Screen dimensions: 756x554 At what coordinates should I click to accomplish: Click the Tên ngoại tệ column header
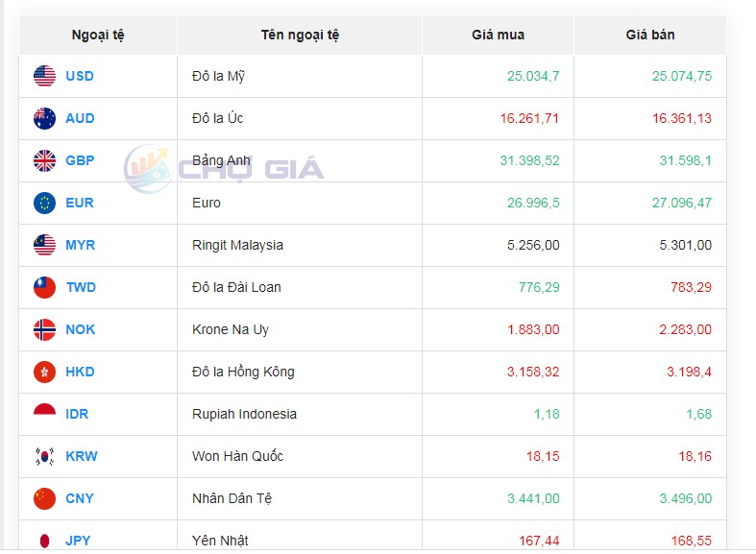(x=300, y=36)
